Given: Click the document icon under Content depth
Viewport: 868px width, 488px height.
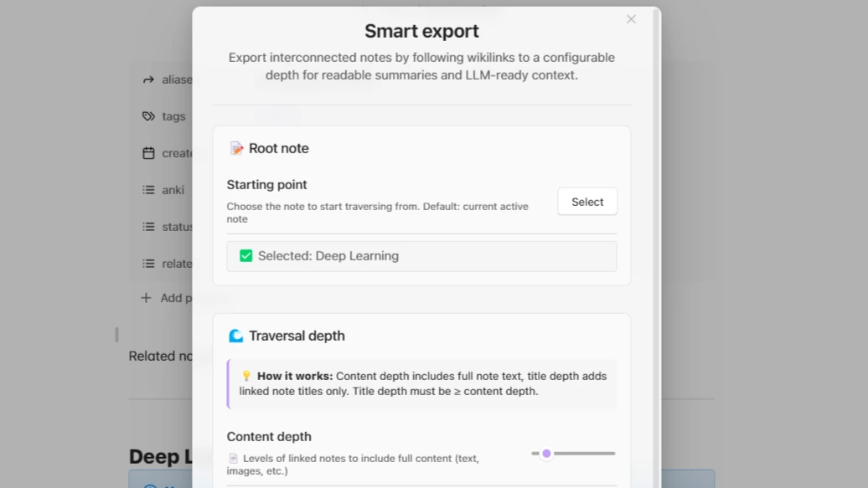Looking at the screenshot, I should tap(233, 458).
